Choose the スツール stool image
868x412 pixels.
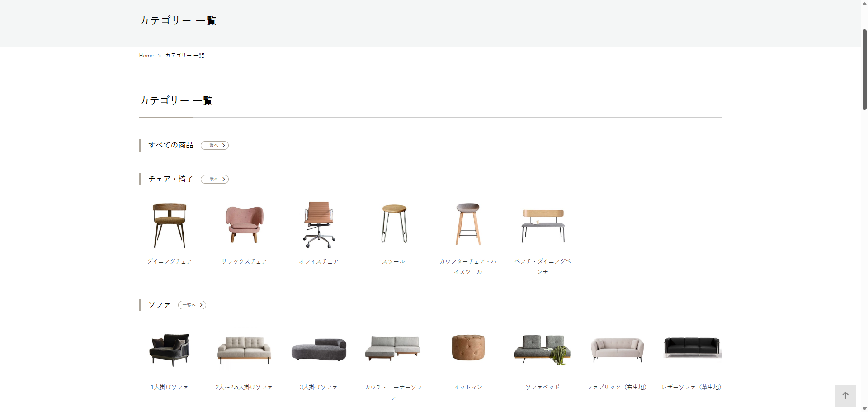[394, 224]
